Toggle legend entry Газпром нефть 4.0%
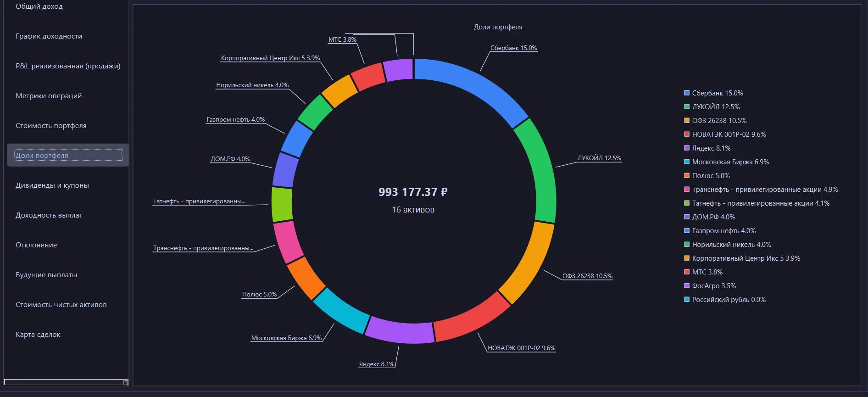 click(720, 231)
